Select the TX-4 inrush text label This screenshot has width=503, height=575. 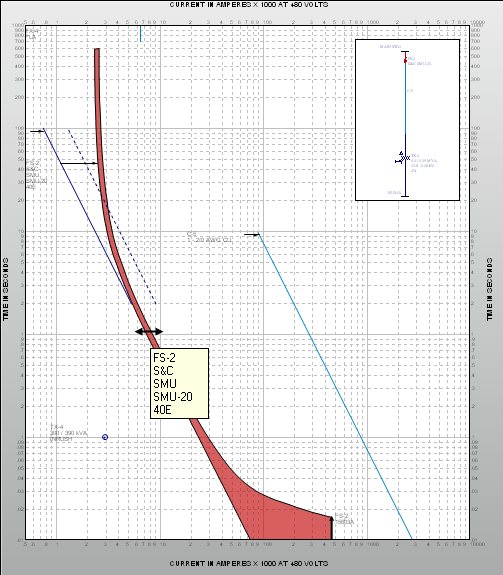[69, 433]
